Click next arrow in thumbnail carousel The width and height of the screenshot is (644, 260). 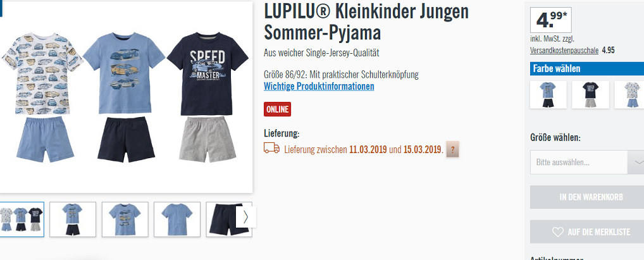[245, 216]
